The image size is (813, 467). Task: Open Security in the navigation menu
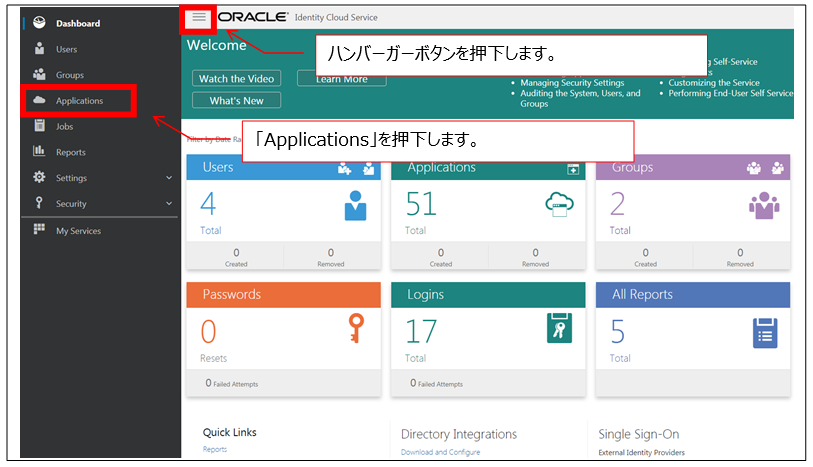pos(71,204)
